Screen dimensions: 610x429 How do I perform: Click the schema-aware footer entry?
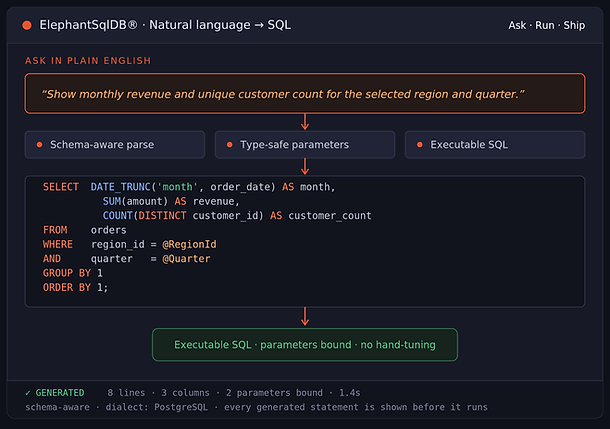coord(57,407)
